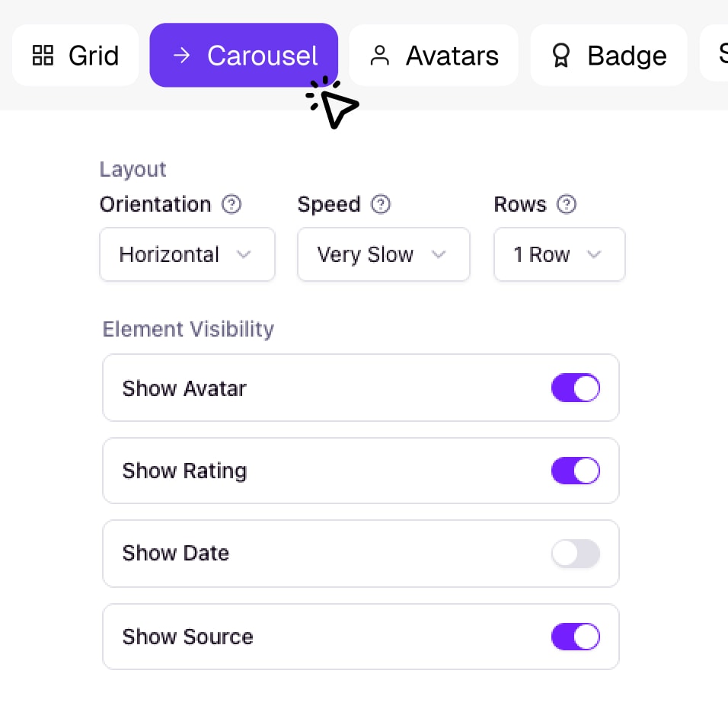Click the chevron icon in the Horizontal selector
This screenshot has height=728, width=728.
[244, 254]
